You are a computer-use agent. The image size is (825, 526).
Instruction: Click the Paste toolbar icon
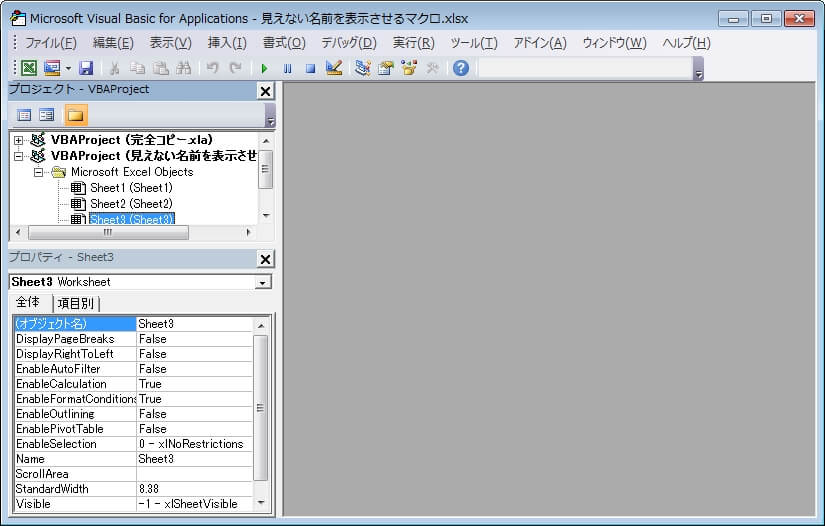(x=160, y=68)
